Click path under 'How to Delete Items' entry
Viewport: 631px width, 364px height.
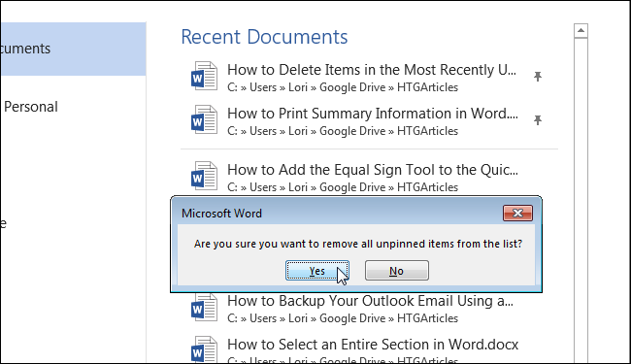(343, 87)
